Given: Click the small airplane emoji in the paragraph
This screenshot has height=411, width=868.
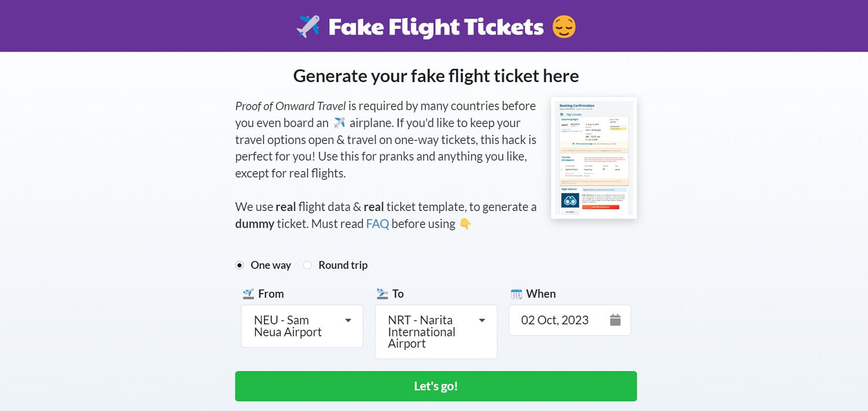Looking at the screenshot, I should pyautogui.click(x=340, y=123).
